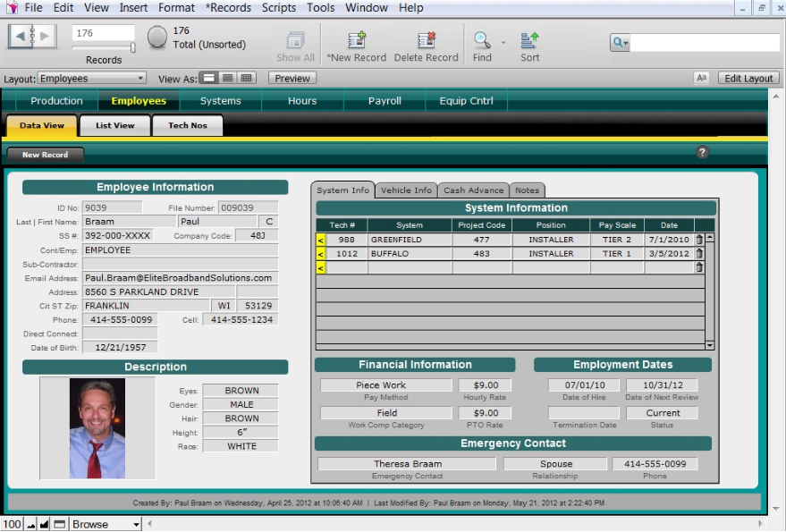The width and height of the screenshot is (786, 532).
Task: Switch View As to list view
Action: coord(227,79)
